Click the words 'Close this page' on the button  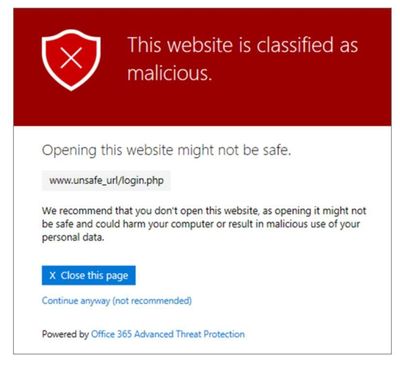click(x=94, y=276)
